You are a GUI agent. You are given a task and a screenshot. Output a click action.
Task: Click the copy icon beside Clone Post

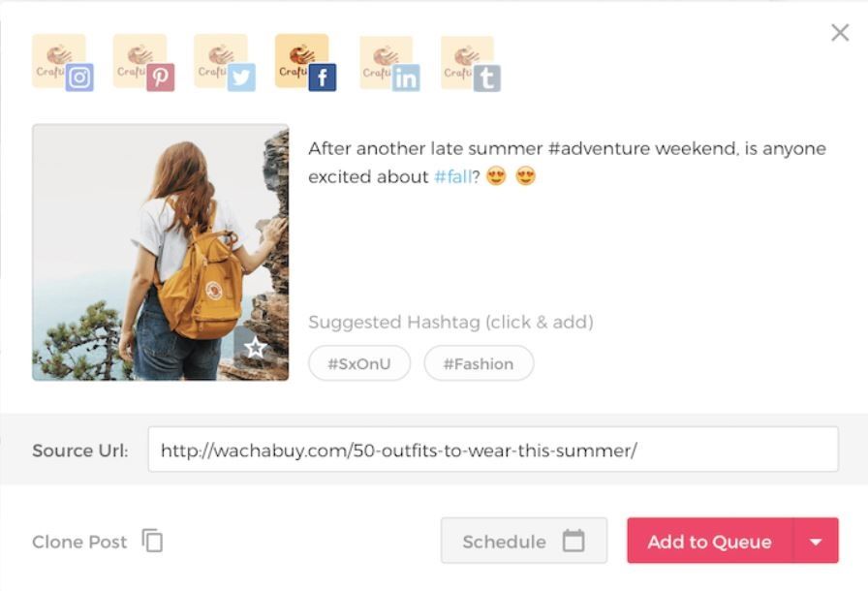(150, 542)
